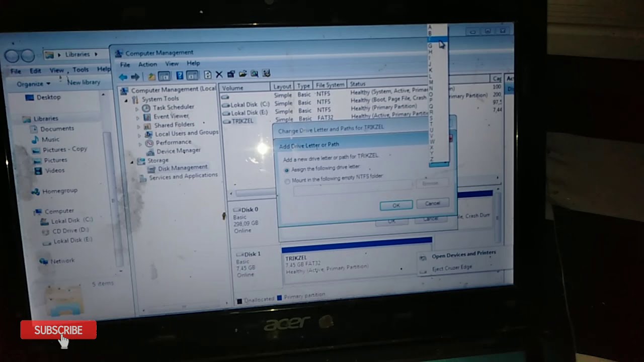Choose drive letter M from dropdown list
Screen dimensions: 644x362
tap(431, 82)
